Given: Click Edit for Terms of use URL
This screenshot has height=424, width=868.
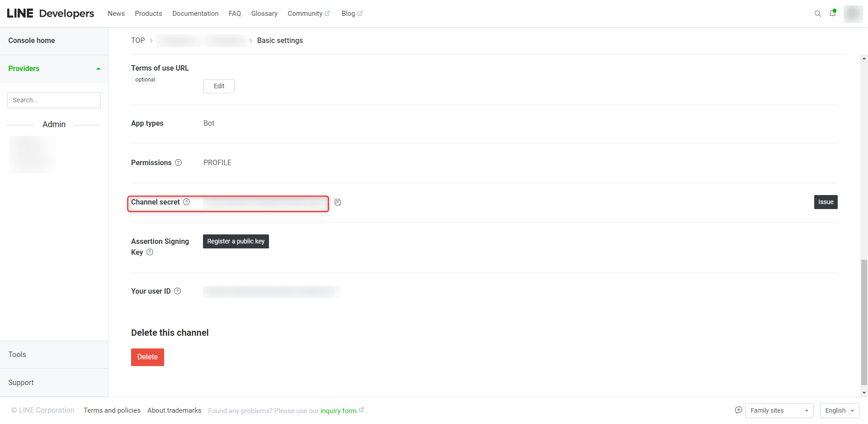Looking at the screenshot, I should [x=219, y=86].
